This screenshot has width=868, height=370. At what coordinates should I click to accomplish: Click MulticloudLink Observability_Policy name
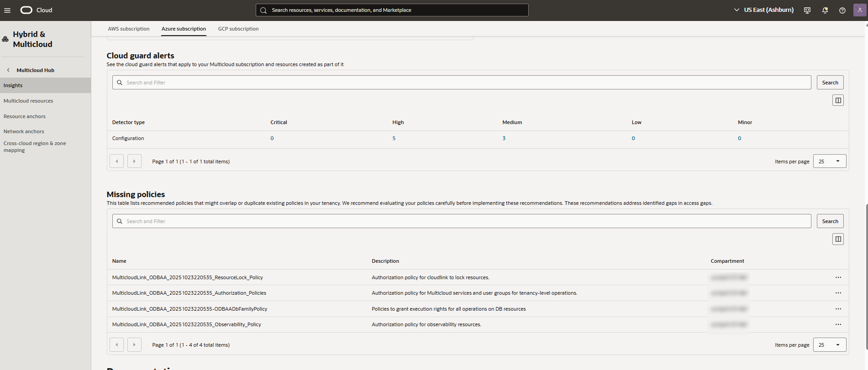187,324
